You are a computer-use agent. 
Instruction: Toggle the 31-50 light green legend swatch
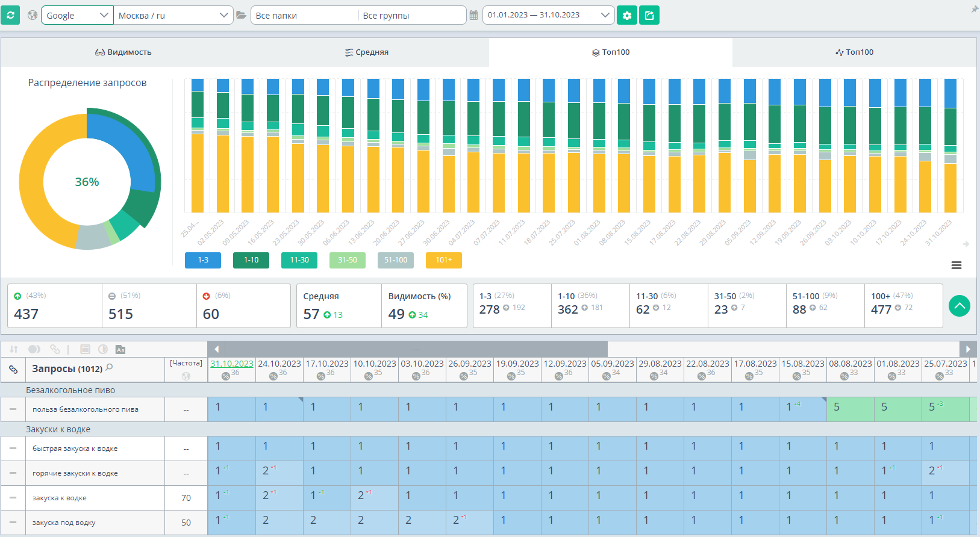348,260
